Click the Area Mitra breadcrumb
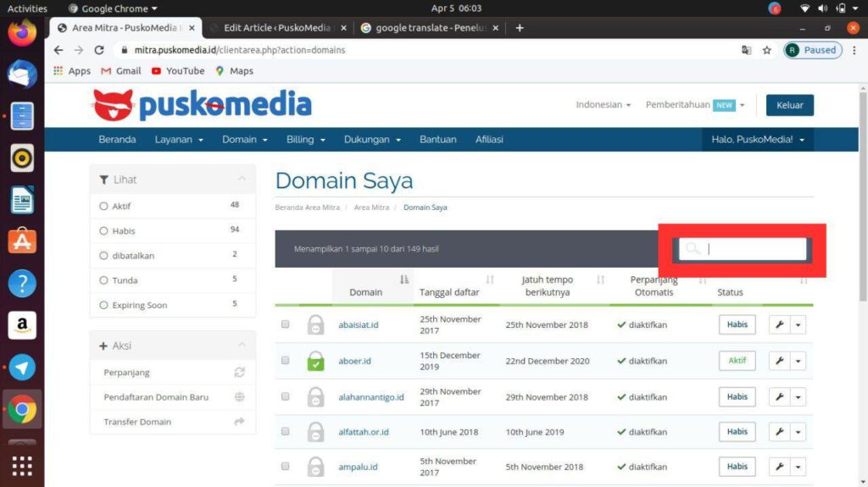868x487 pixels. click(371, 208)
